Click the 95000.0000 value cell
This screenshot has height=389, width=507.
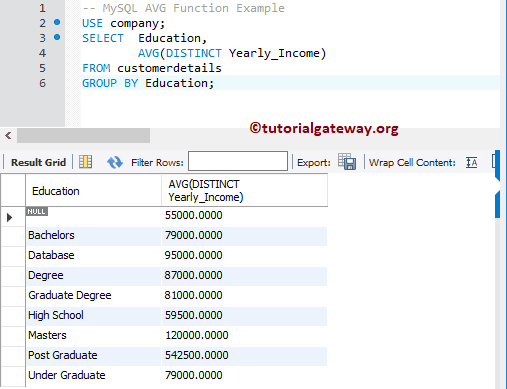click(x=244, y=256)
